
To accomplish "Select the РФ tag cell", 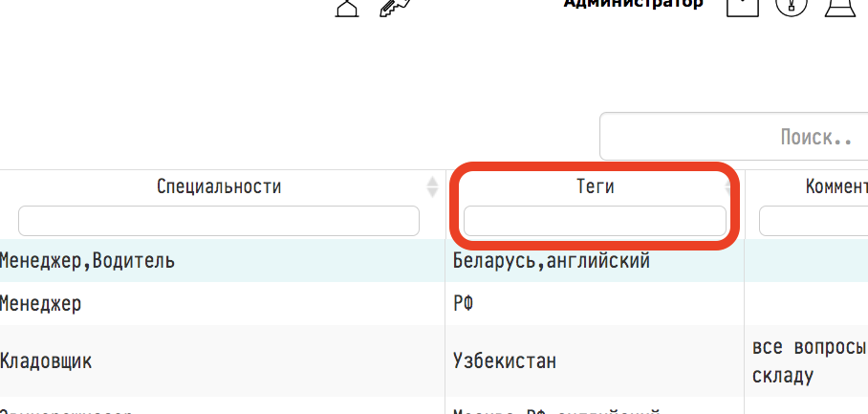I will pos(464,304).
